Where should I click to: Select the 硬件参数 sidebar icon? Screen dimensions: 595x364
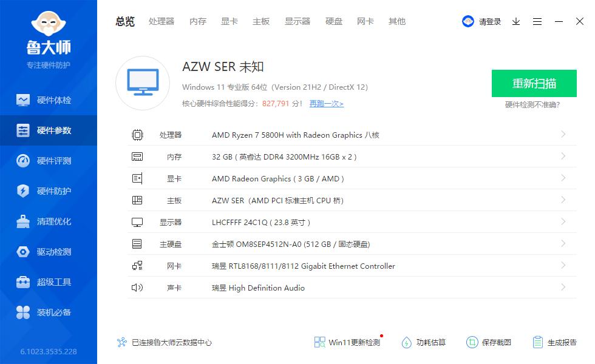pos(23,130)
